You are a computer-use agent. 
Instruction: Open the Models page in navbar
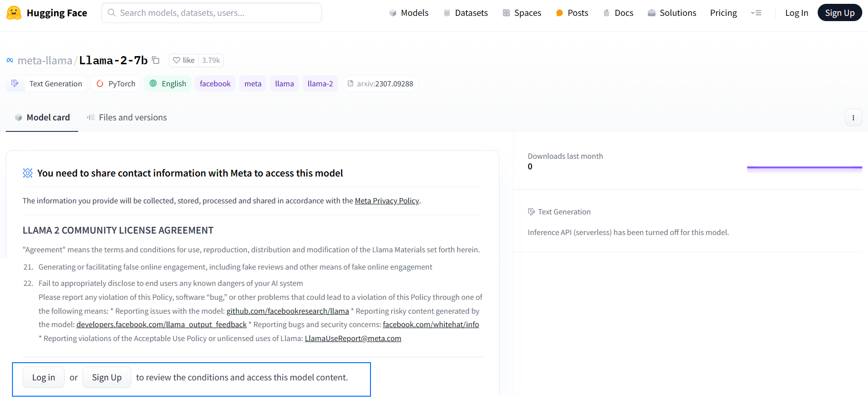(409, 13)
